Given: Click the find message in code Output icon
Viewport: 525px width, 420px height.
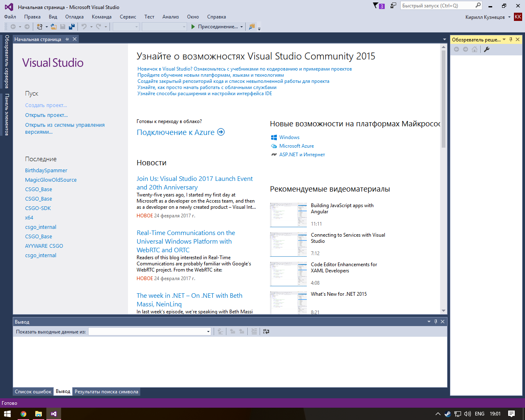Looking at the screenshot, I should click(220, 331).
